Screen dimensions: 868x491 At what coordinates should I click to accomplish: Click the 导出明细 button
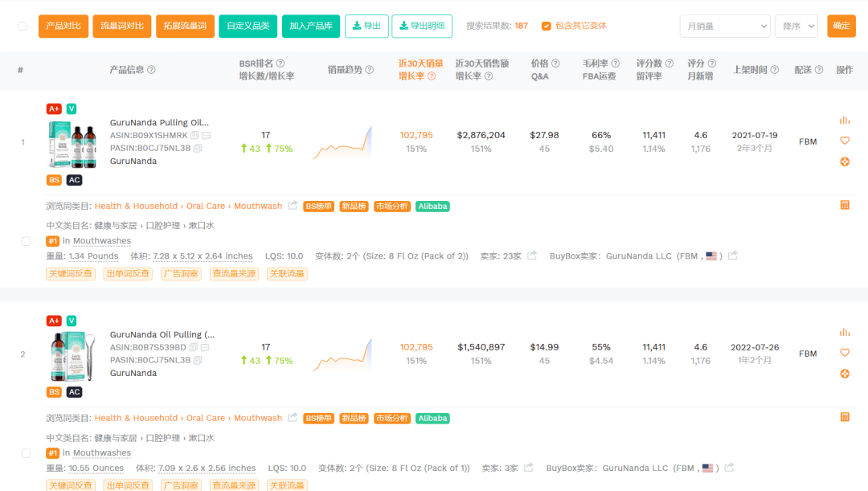[422, 26]
